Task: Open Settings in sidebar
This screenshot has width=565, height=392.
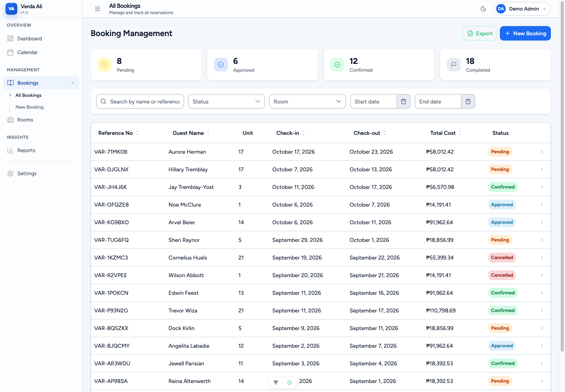Action: [x=41, y=173]
